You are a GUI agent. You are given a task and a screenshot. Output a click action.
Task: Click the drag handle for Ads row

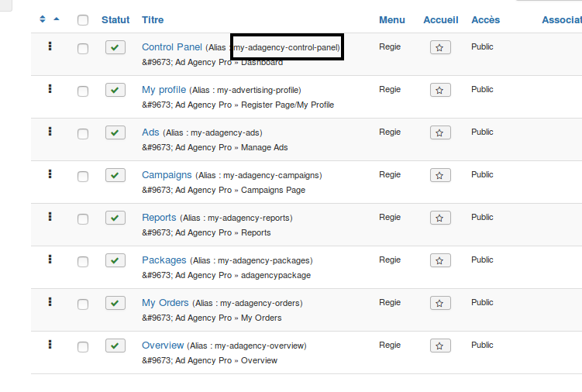point(50,132)
